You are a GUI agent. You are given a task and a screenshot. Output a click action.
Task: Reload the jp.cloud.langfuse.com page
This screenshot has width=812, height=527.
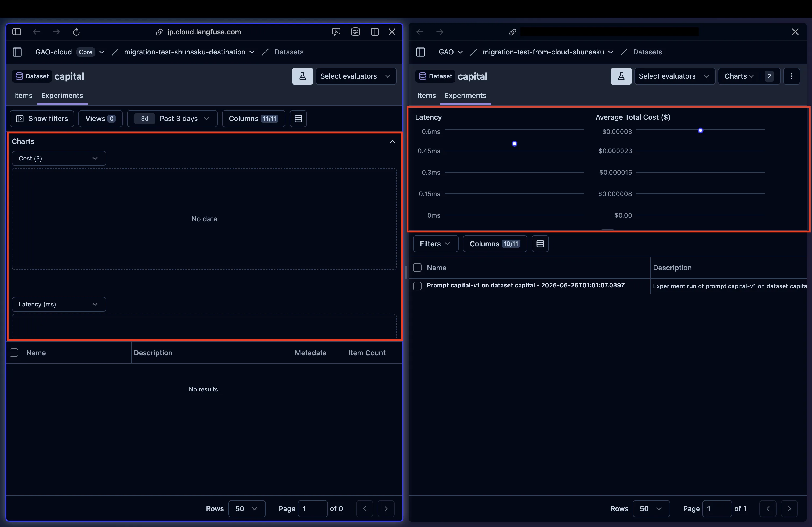[x=77, y=32]
